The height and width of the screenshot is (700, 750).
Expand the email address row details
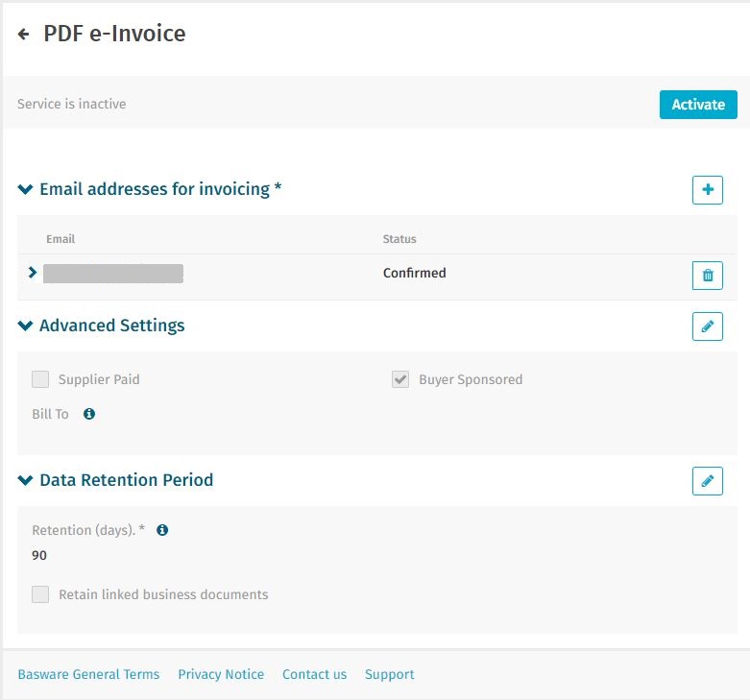point(33,273)
